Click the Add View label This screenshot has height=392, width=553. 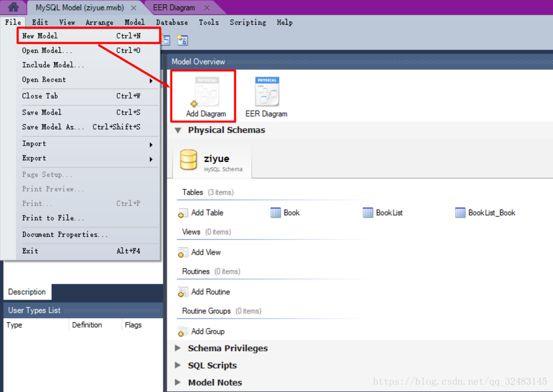[206, 252]
